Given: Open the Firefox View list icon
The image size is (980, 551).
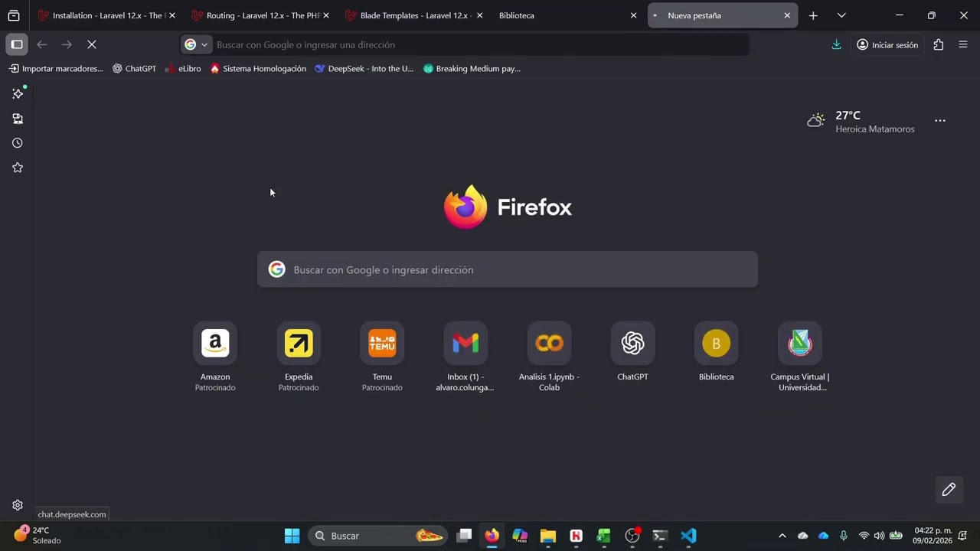Looking at the screenshot, I should tap(14, 15).
